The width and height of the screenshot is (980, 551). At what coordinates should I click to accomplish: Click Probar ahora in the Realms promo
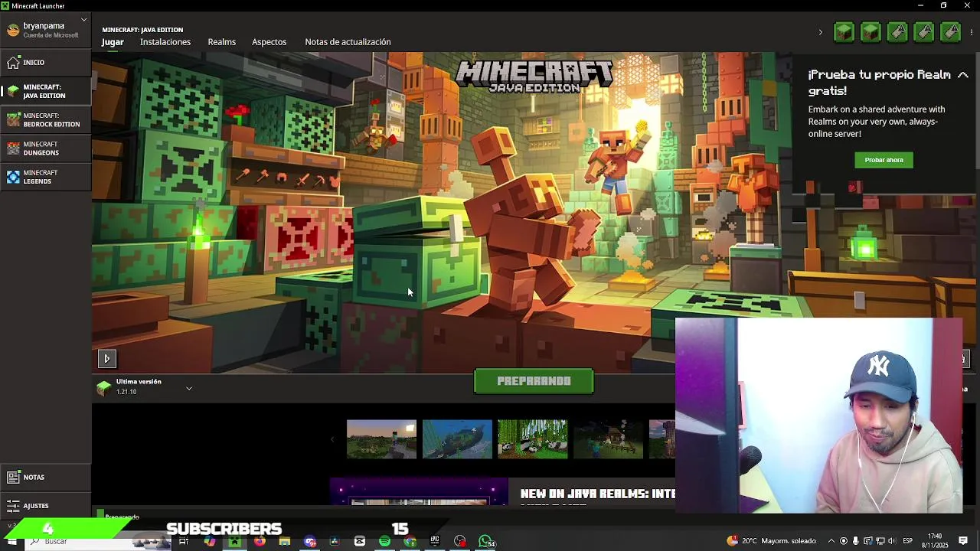(x=884, y=160)
